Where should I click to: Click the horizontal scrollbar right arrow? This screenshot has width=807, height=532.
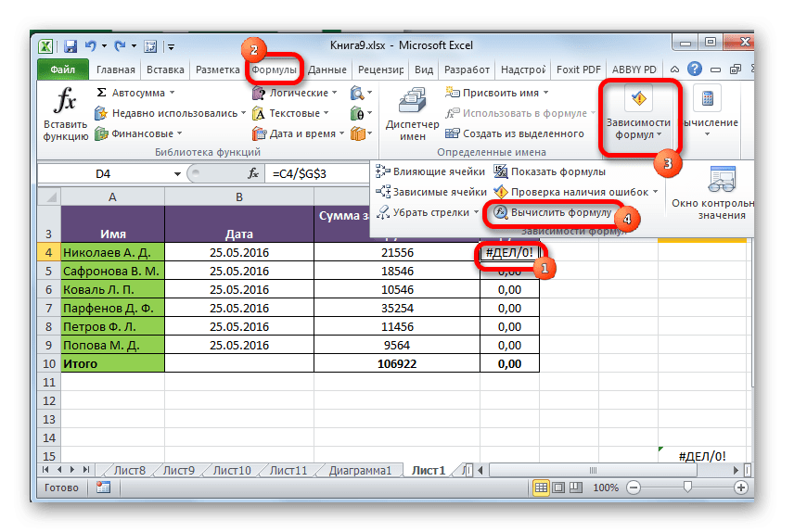tap(736, 470)
